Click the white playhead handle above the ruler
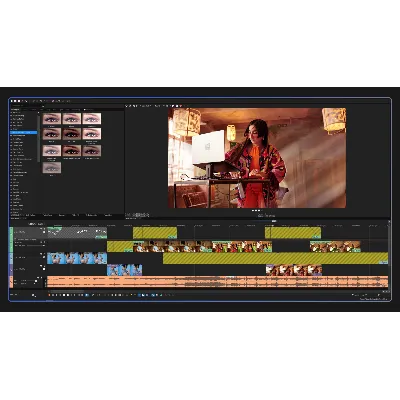Viewport: 400px width, 400px height. click(274, 221)
